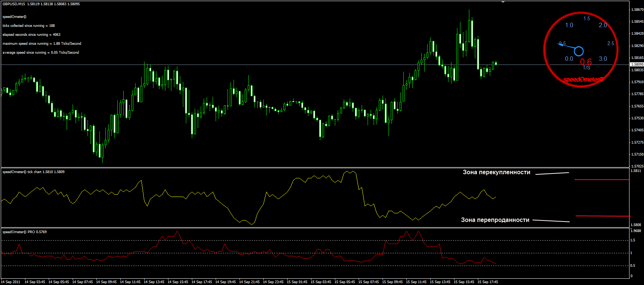Click price level 1.57785 on the axis
Image resolution: width=644 pixels, height=285 pixels.
638,94
